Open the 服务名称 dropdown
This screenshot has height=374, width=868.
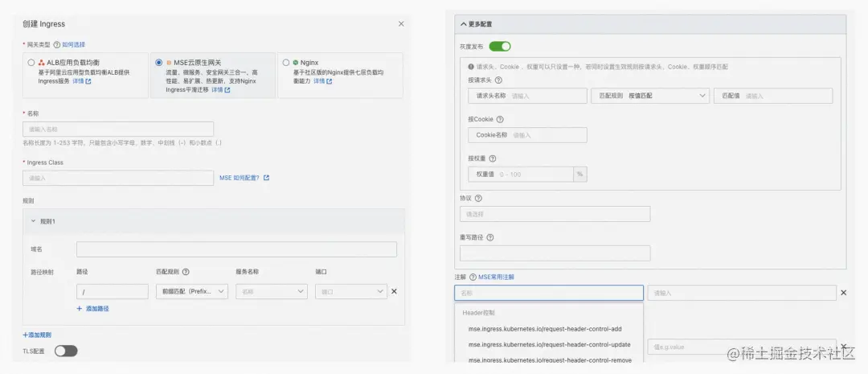click(x=272, y=291)
